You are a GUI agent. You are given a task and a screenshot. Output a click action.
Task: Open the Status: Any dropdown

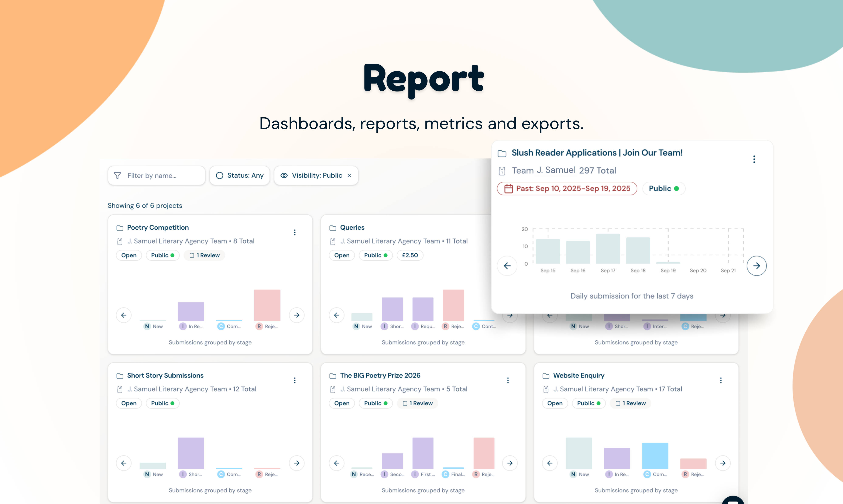[240, 175]
